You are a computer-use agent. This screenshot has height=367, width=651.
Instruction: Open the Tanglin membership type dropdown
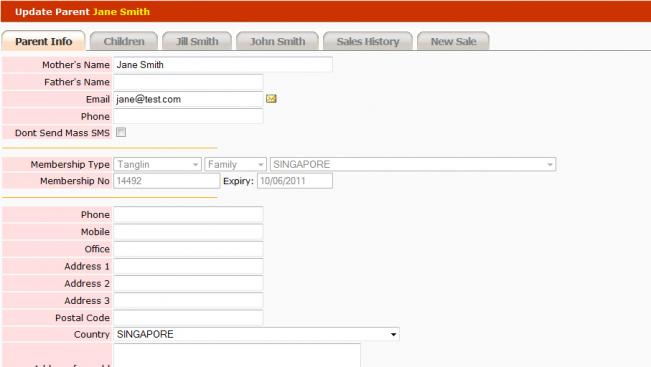[157, 164]
